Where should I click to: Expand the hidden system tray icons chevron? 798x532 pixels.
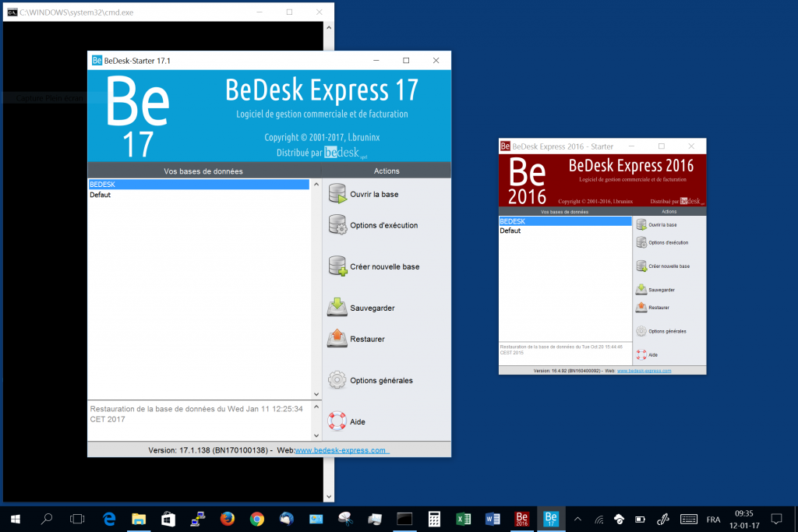[577, 519]
